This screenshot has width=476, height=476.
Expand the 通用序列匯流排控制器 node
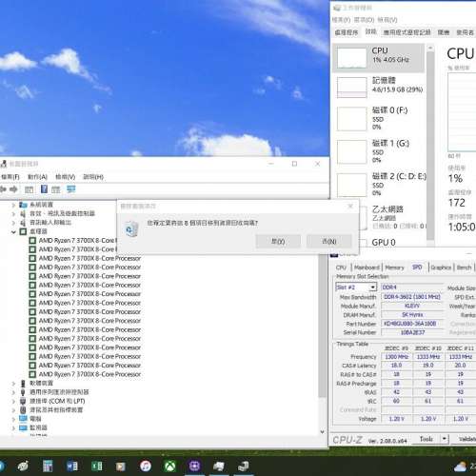(x=13, y=392)
